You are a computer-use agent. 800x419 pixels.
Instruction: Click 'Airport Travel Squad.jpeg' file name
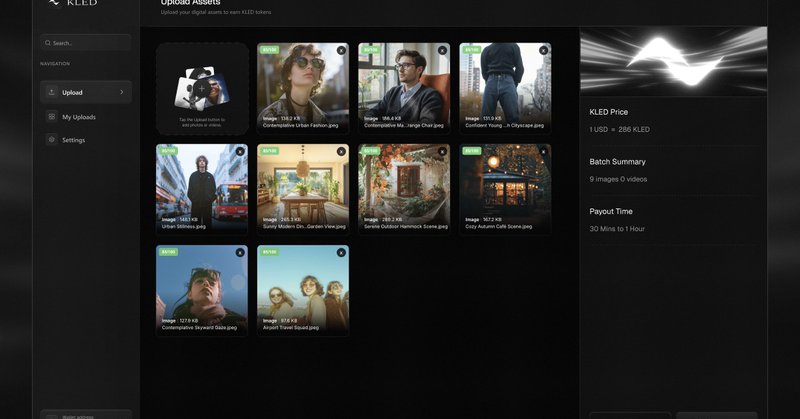[x=291, y=328]
